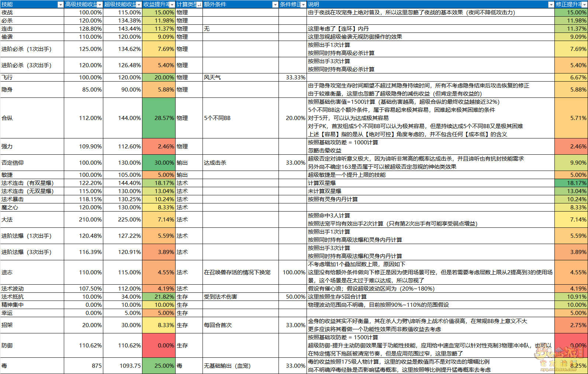The width and height of the screenshot is (588, 374).
Task: Select the 进阶法爆（1次出手）cell
Action: point(32,236)
